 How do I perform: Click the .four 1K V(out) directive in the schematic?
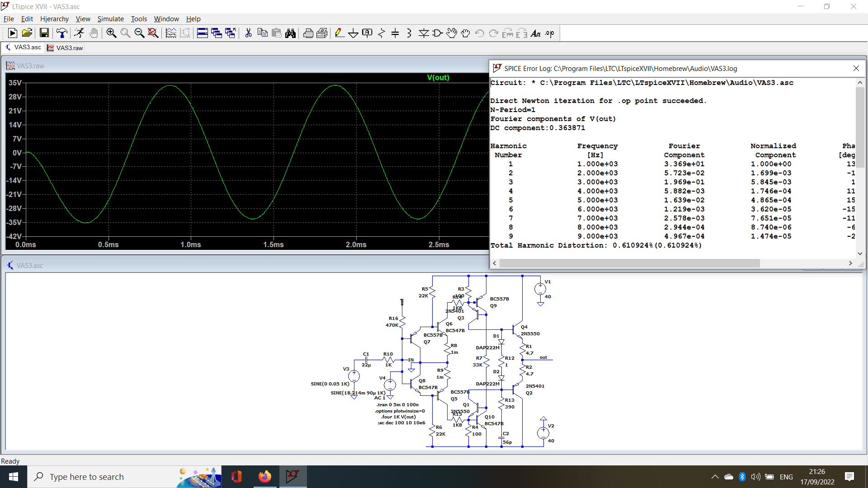click(398, 417)
